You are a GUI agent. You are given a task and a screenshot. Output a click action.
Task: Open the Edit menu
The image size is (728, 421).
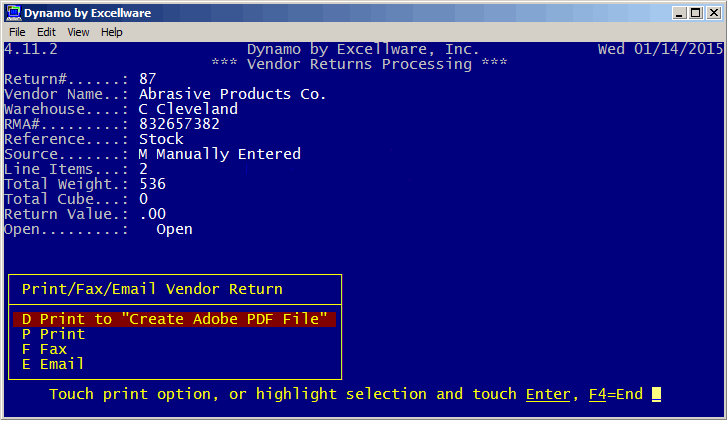pos(46,32)
